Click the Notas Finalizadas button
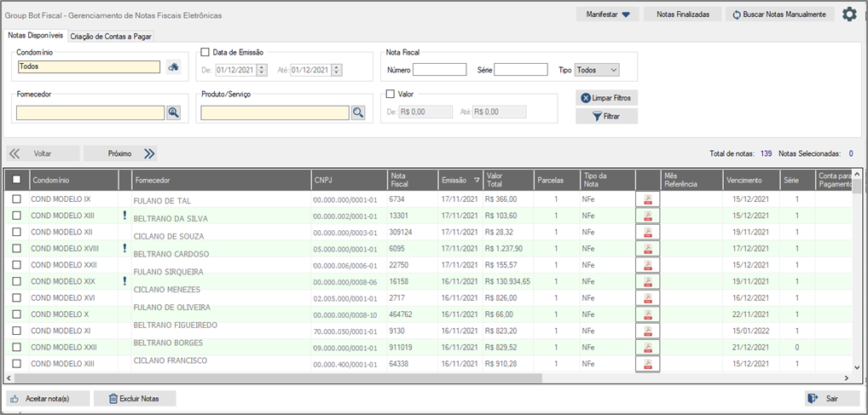Image resolution: width=868 pixels, height=415 pixels. (x=683, y=14)
